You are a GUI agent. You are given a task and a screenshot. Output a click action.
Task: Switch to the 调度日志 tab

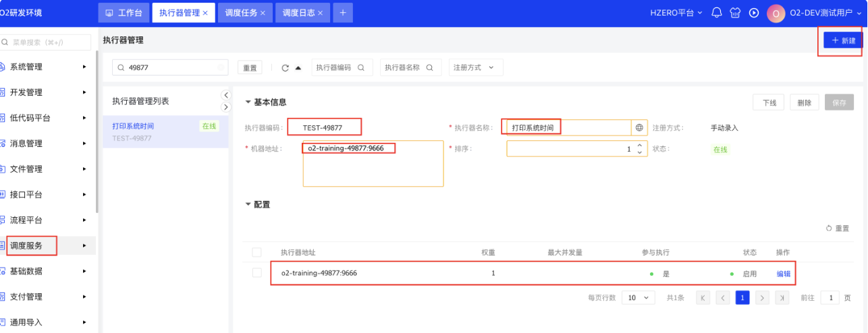click(x=298, y=13)
